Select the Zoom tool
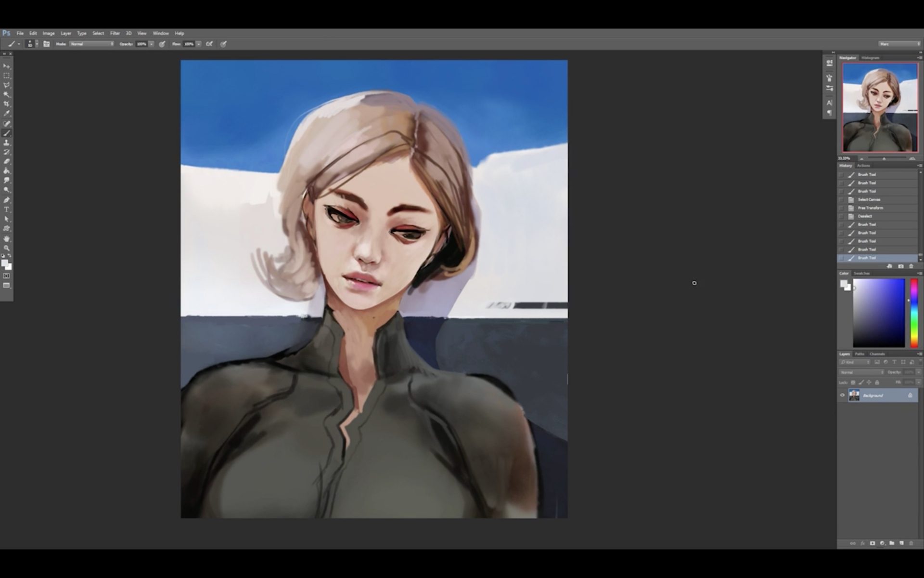The width and height of the screenshot is (924, 578). [x=7, y=248]
